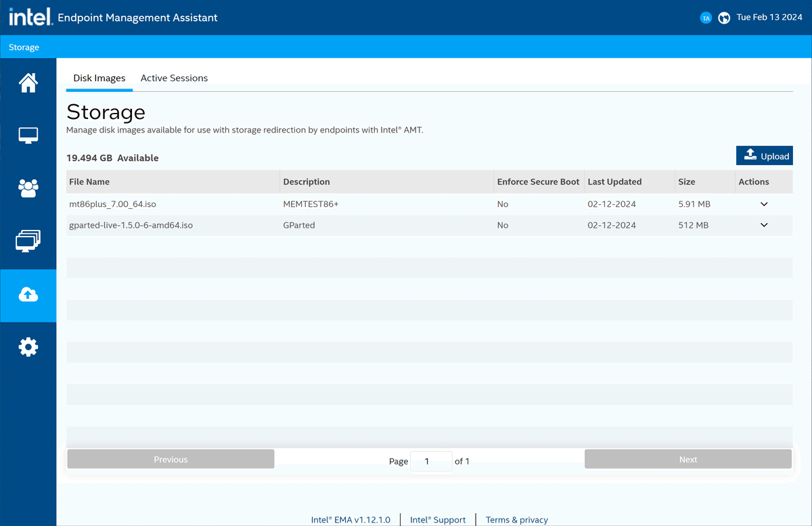812x526 pixels.
Task: Click the Next page button
Action: tap(688, 459)
